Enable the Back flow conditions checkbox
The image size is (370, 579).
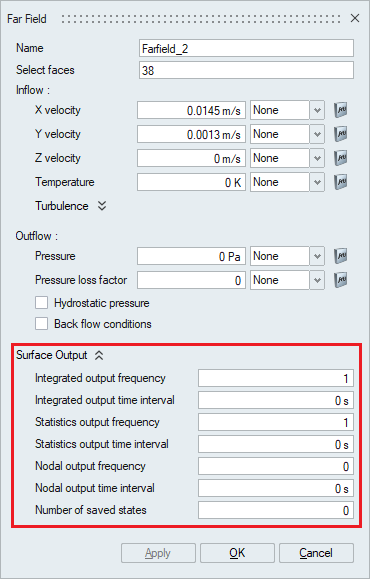(x=41, y=324)
